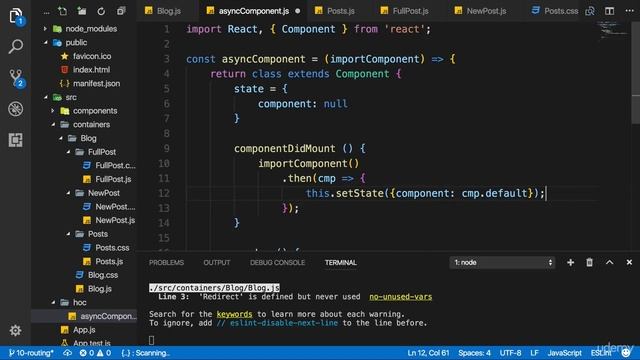The width and height of the screenshot is (640, 360).
Task: Open Blog.css file in explorer
Action: pos(103,275)
